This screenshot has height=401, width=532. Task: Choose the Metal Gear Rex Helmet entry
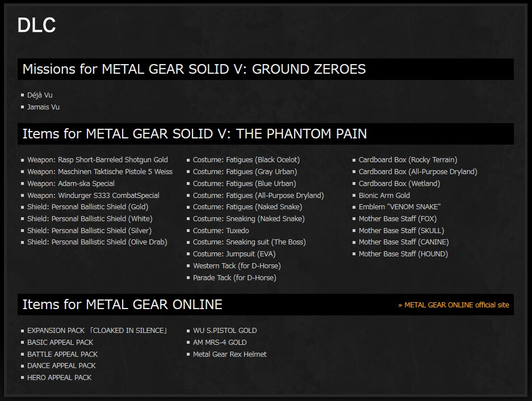pyautogui.click(x=229, y=354)
